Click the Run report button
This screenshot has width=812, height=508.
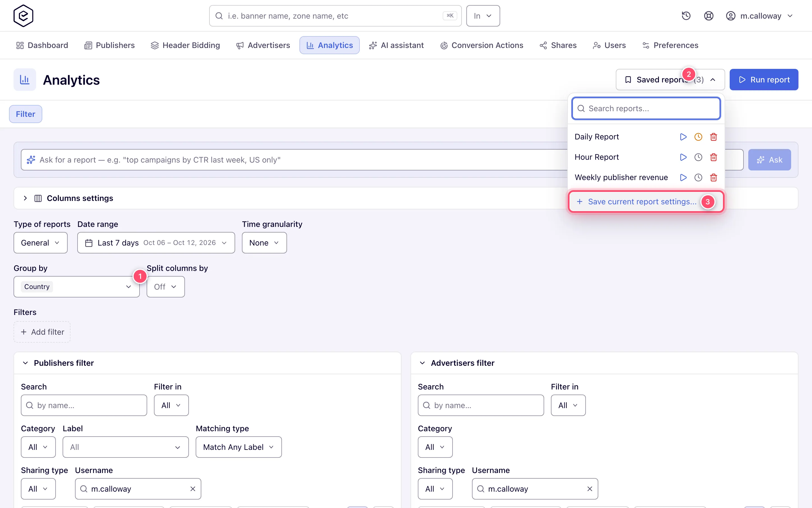coord(764,80)
